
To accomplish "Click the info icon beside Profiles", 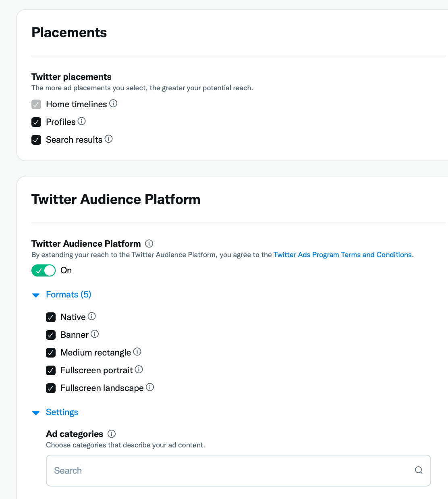I will click(x=82, y=121).
